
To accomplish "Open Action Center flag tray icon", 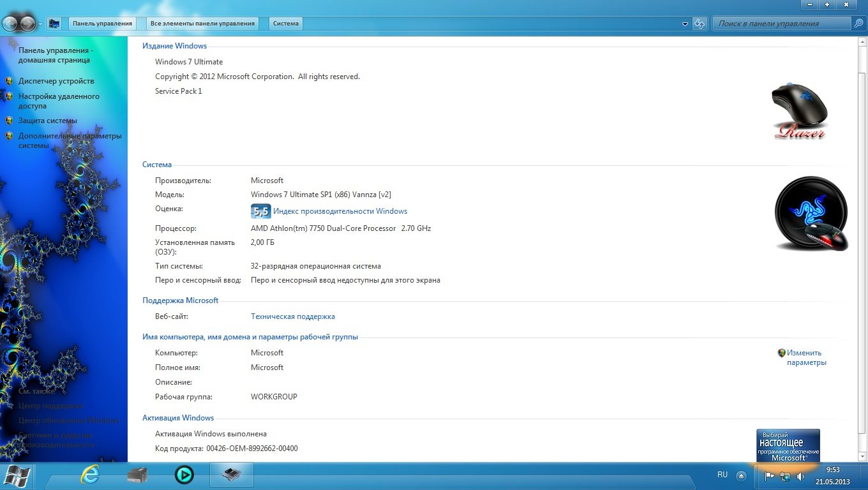I will point(769,476).
